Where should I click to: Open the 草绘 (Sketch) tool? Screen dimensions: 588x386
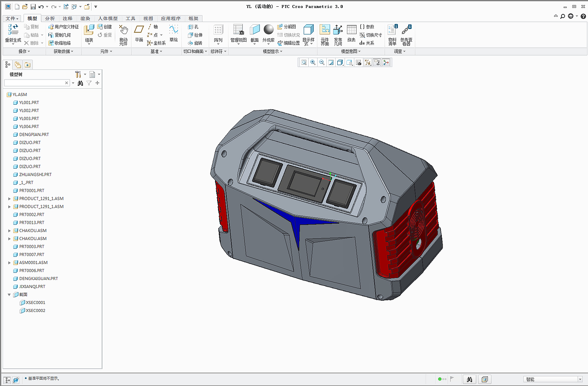173,30
